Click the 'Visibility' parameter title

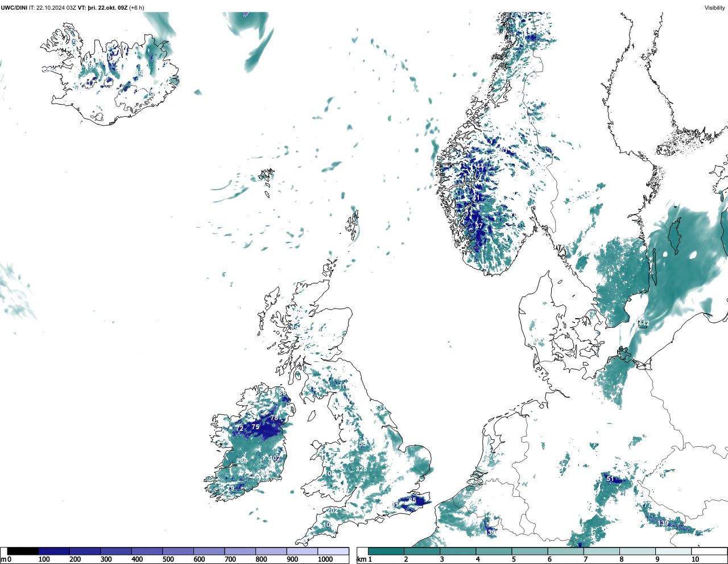(x=715, y=8)
